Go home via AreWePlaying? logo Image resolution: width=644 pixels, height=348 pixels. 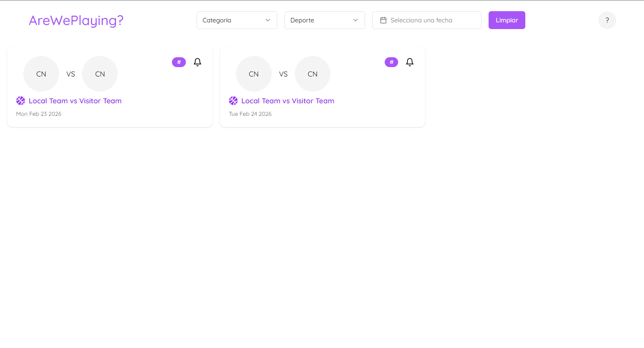[76, 20]
